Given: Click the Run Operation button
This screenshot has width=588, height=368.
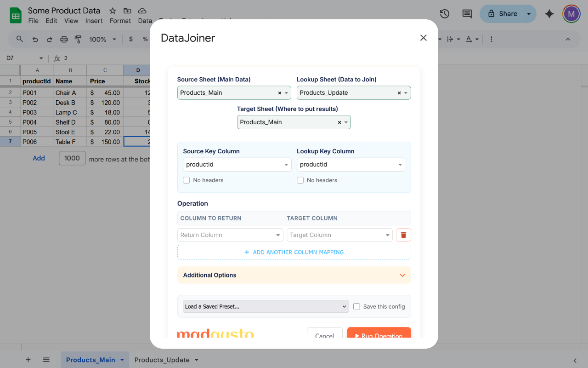Looking at the screenshot, I should [x=379, y=333].
